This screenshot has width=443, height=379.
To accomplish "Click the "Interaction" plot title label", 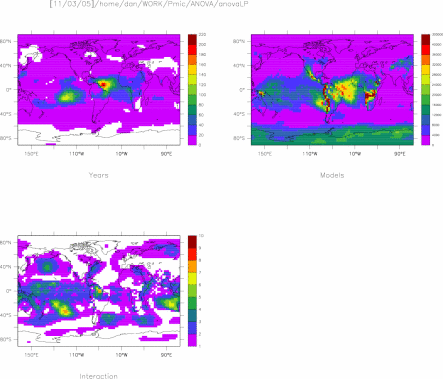I will pos(98,376).
